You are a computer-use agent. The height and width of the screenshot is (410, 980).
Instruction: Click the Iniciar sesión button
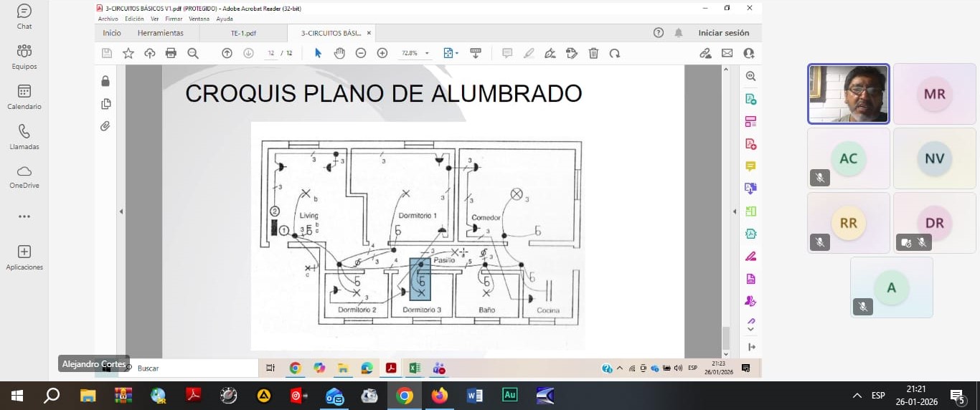tap(723, 33)
